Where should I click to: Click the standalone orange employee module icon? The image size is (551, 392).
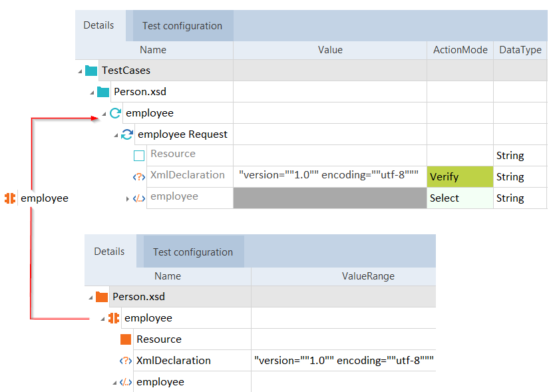tap(10, 198)
